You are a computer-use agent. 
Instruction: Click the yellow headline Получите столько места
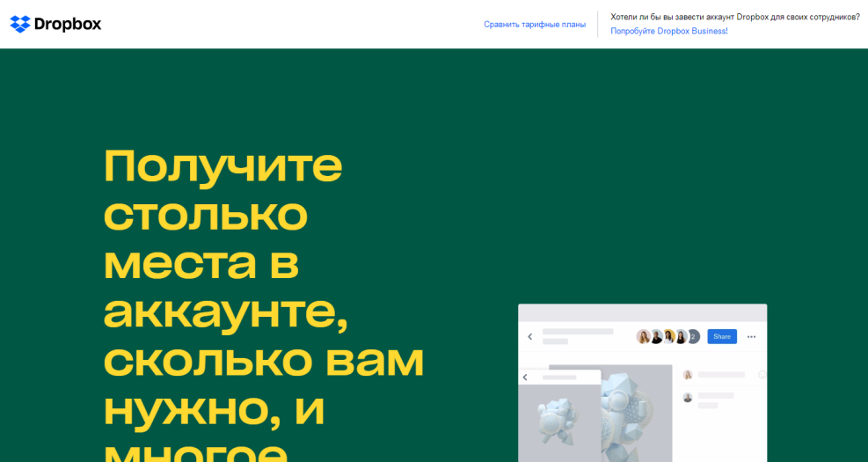coord(264,304)
